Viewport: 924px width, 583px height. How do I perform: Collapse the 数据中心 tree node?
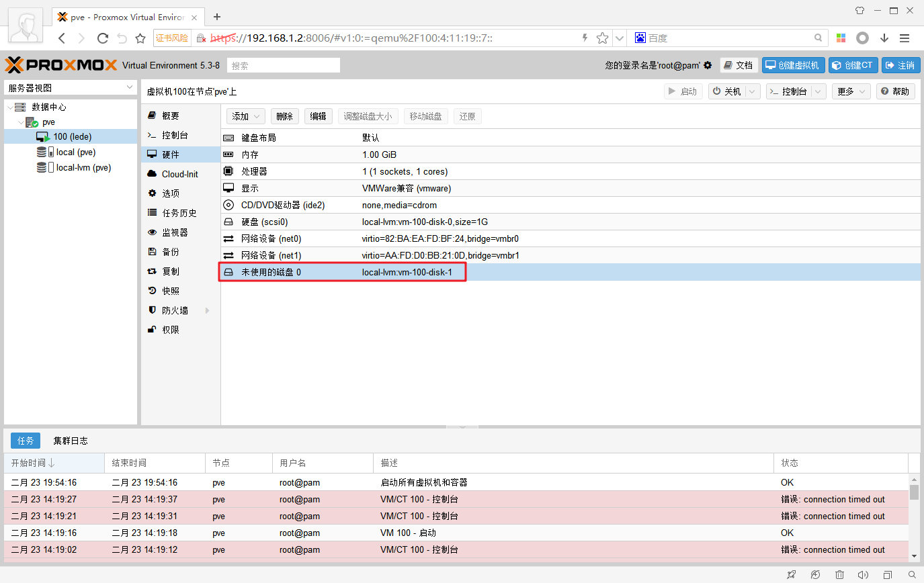[x=9, y=107]
